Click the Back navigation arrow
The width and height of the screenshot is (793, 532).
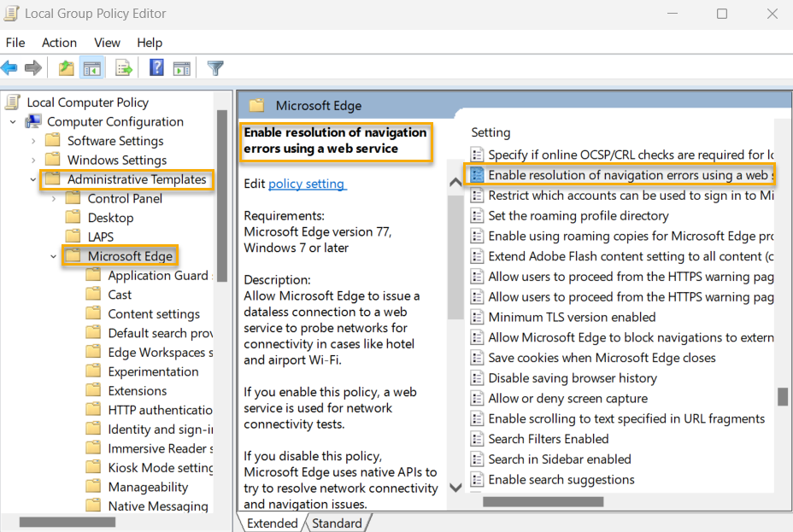click(9, 67)
